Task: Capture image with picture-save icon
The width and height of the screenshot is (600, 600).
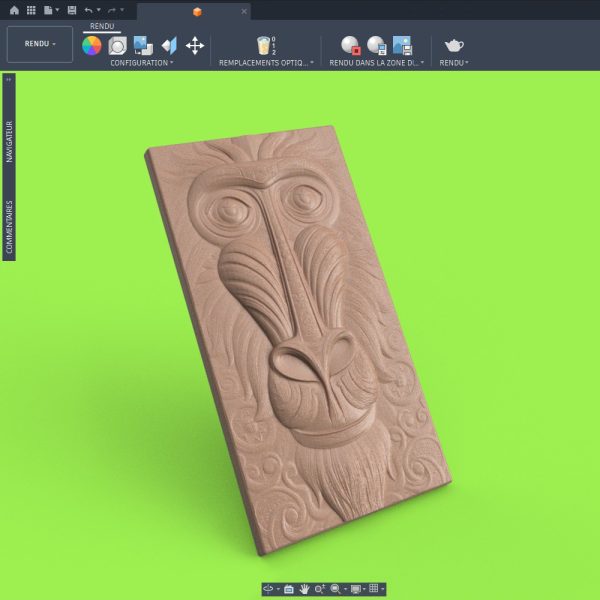Action: 402,45
